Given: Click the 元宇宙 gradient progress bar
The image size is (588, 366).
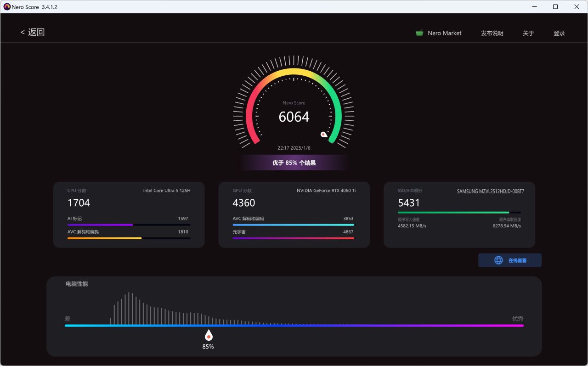Looking at the screenshot, I should coord(294,238).
